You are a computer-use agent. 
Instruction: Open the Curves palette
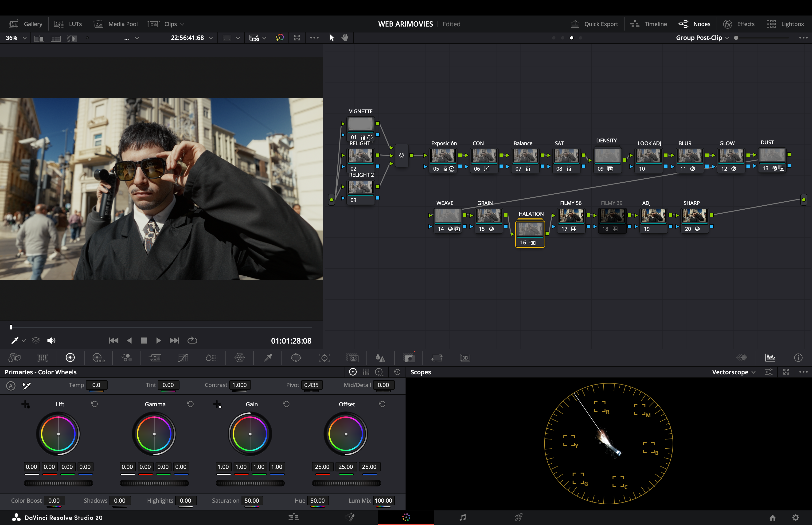click(183, 358)
